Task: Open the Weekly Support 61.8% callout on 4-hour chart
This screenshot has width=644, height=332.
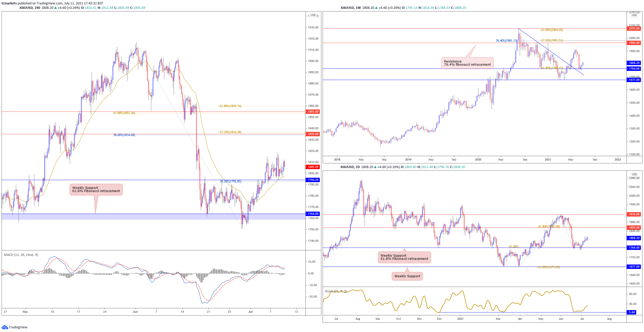Action: (96, 189)
